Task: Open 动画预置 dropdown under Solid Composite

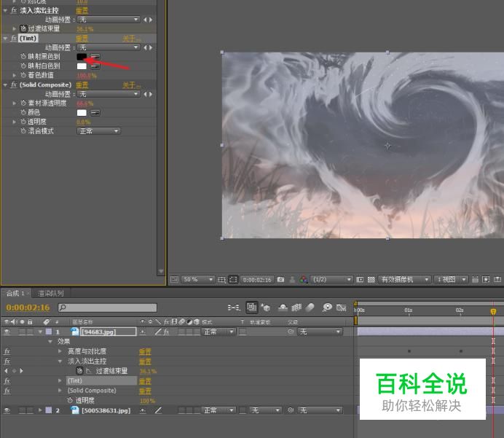Action: 109,94
